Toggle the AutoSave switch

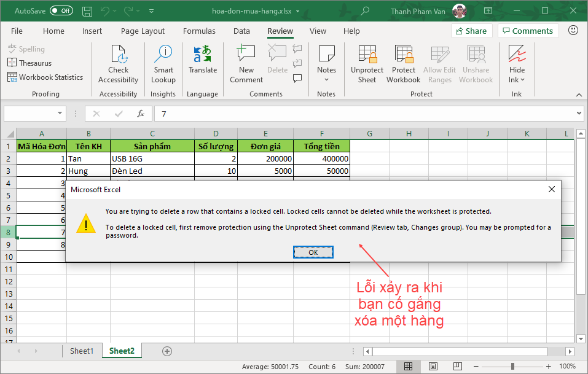coord(61,11)
